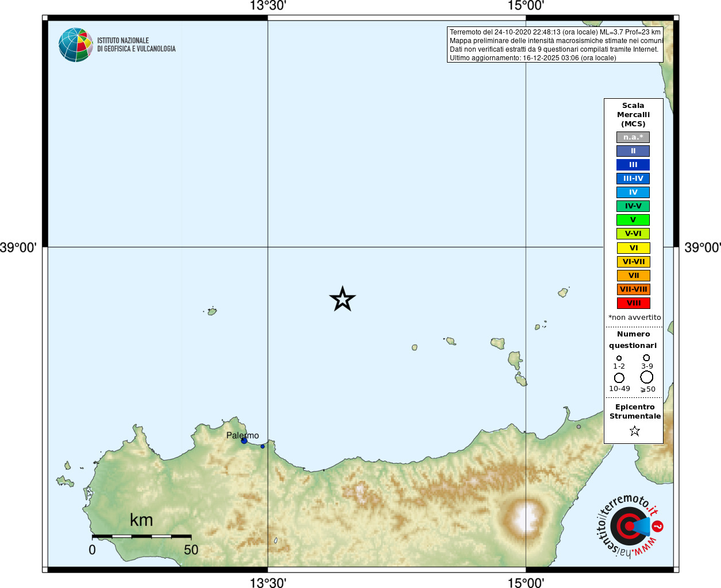This screenshot has height=588, width=721.
Task: Click the intensity III legend swatch
Action: point(633,165)
